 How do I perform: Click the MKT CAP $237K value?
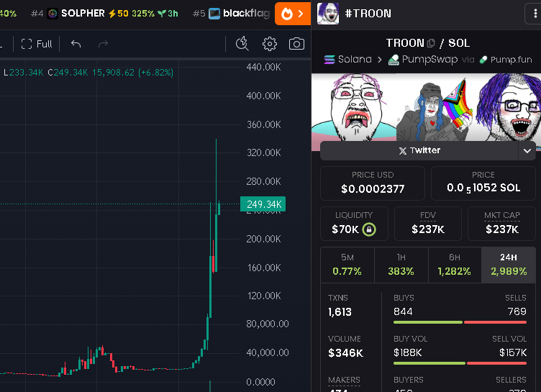(502, 229)
